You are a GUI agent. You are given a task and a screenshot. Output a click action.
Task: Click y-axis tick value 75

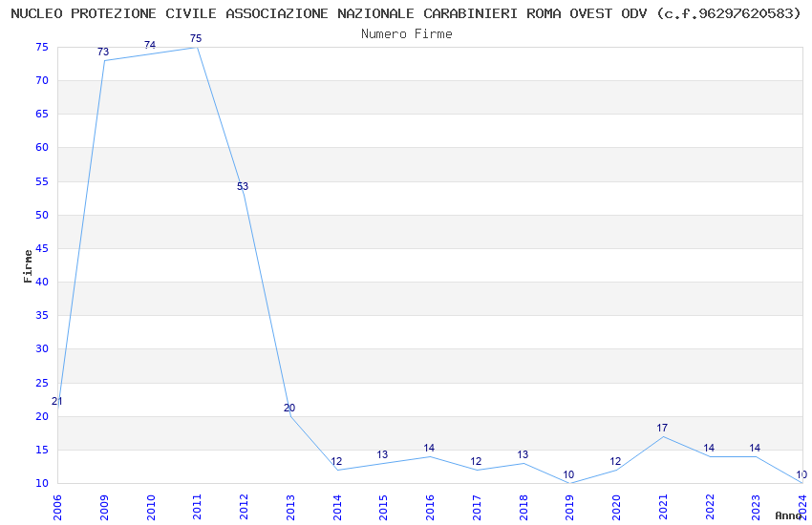42,47
